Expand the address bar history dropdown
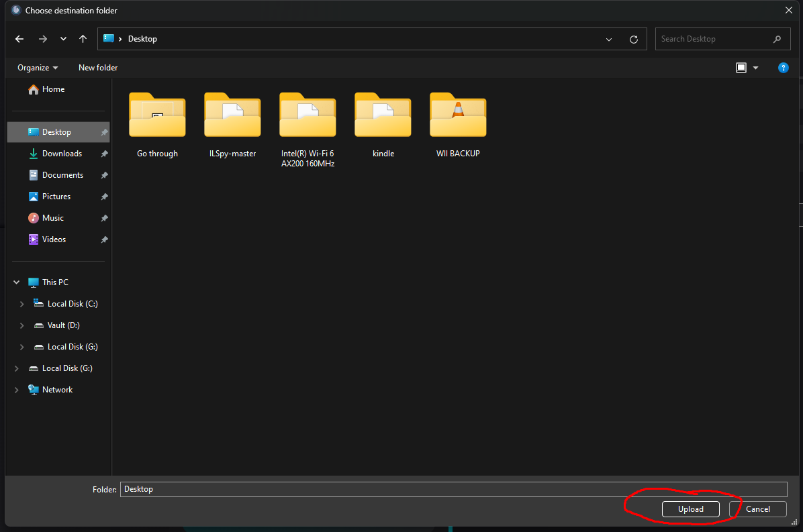Image resolution: width=803 pixels, height=532 pixels. [x=609, y=40]
